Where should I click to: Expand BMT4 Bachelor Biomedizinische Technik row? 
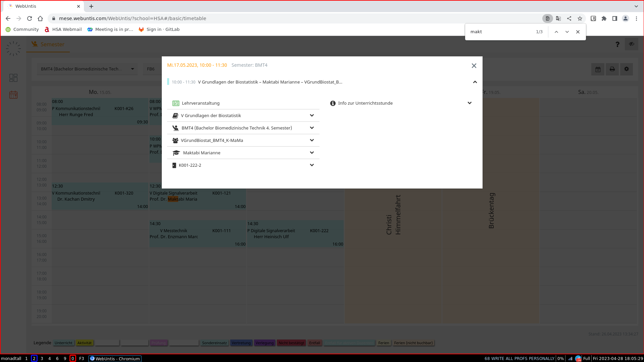tap(312, 128)
